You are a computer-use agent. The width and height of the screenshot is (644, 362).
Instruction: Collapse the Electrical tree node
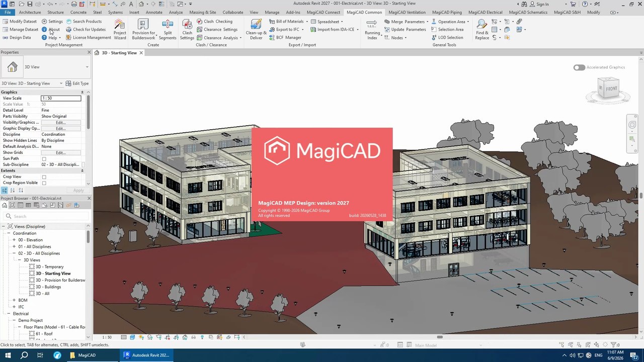pos(9,314)
